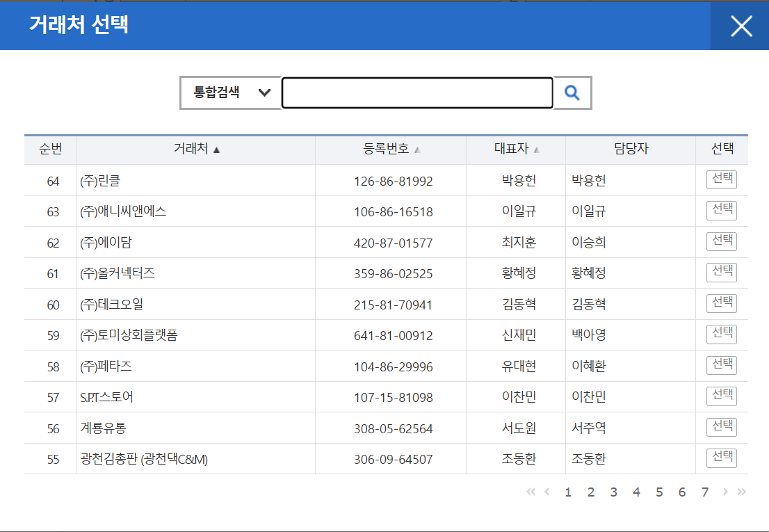Click company name (주)애니씨앤에스
The height and width of the screenshot is (532, 769).
(124, 211)
